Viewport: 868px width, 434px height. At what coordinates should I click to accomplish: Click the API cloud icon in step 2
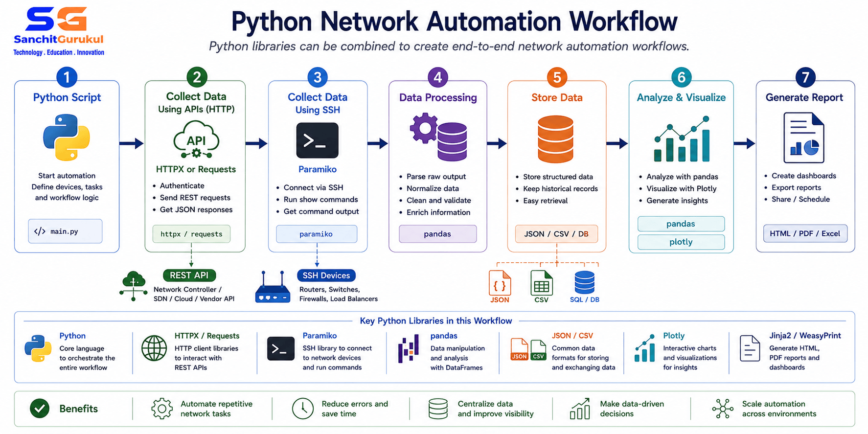(196, 139)
